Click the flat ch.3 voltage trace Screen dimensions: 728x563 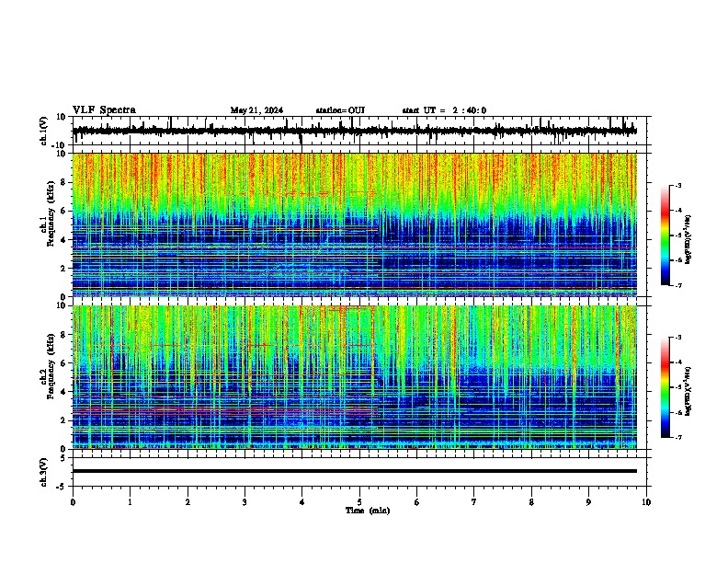point(354,471)
